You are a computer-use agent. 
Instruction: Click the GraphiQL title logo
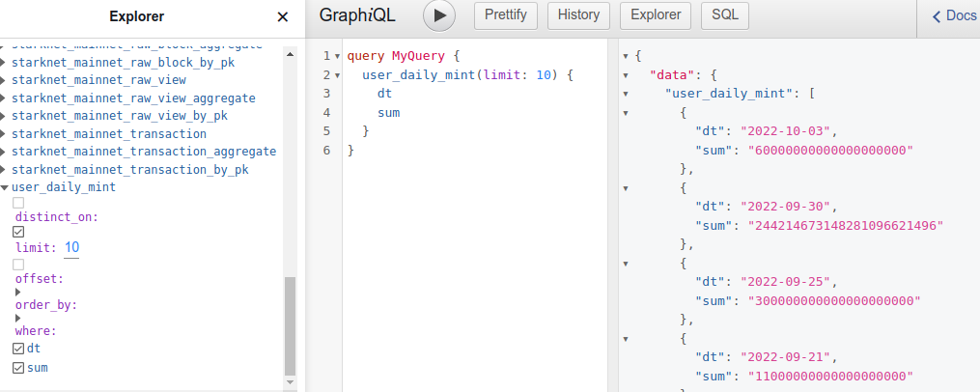(x=357, y=15)
